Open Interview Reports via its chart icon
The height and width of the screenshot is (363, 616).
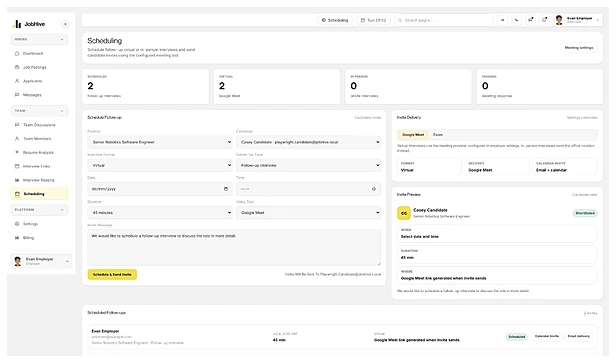(x=17, y=180)
